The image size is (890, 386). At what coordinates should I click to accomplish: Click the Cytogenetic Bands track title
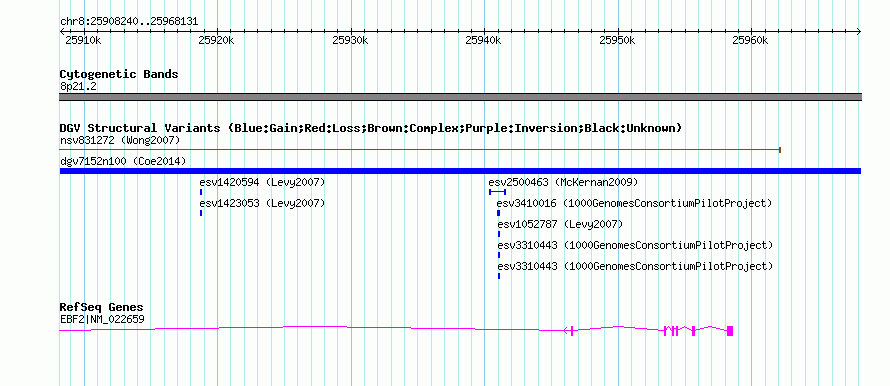click(119, 74)
